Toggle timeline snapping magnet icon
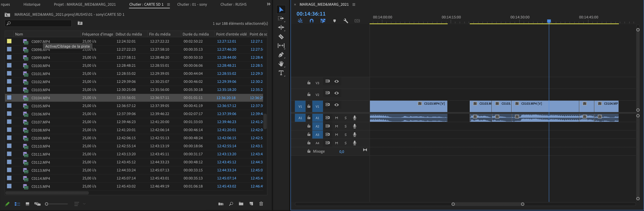This screenshot has height=211, width=644. 311,21
